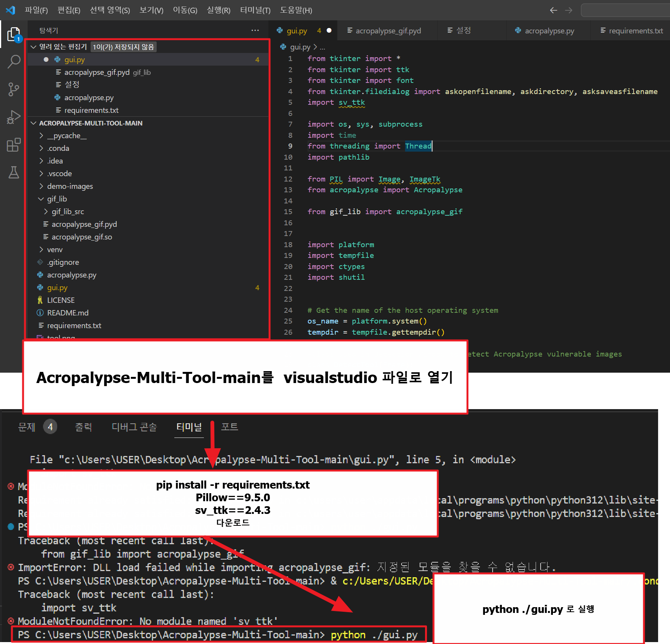Open the Explorer activity bar icon
This screenshot has width=670, height=644.
(x=14, y=35)
